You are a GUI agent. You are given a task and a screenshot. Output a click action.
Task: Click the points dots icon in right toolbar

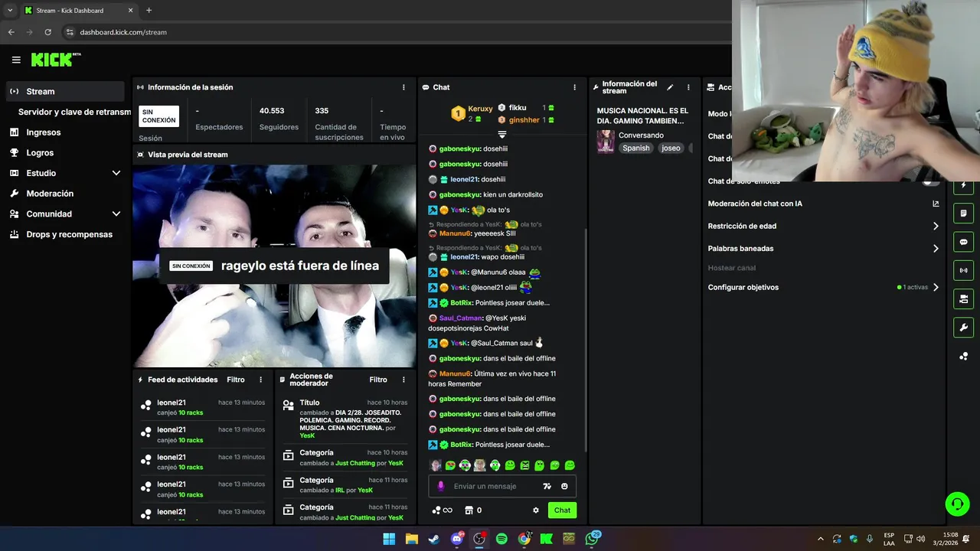tap(963, 357)
